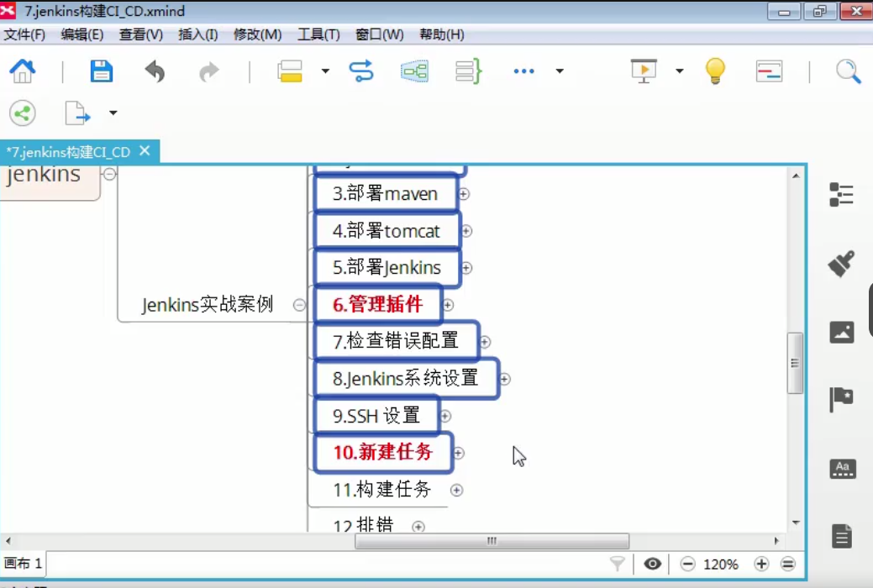Collapse the Jenkins实战案例 branch
Screen dimensions: 873x588
point(299,305)
